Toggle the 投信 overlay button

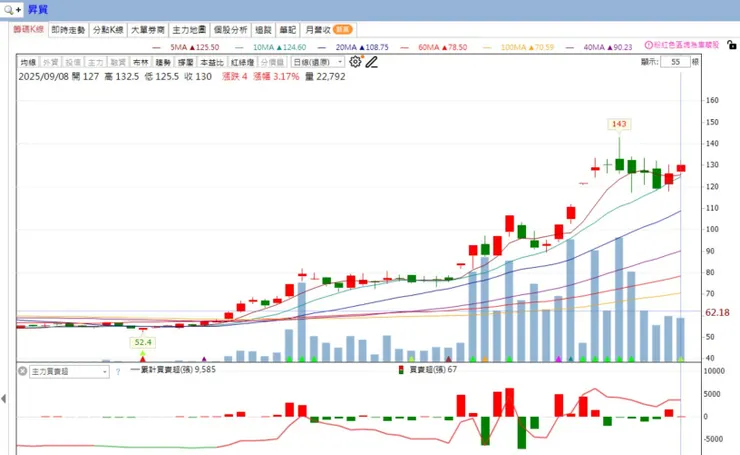[x=73, y=62]
